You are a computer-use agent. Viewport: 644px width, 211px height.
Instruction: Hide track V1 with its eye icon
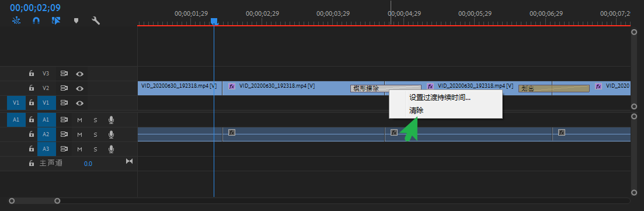[79, 103]
